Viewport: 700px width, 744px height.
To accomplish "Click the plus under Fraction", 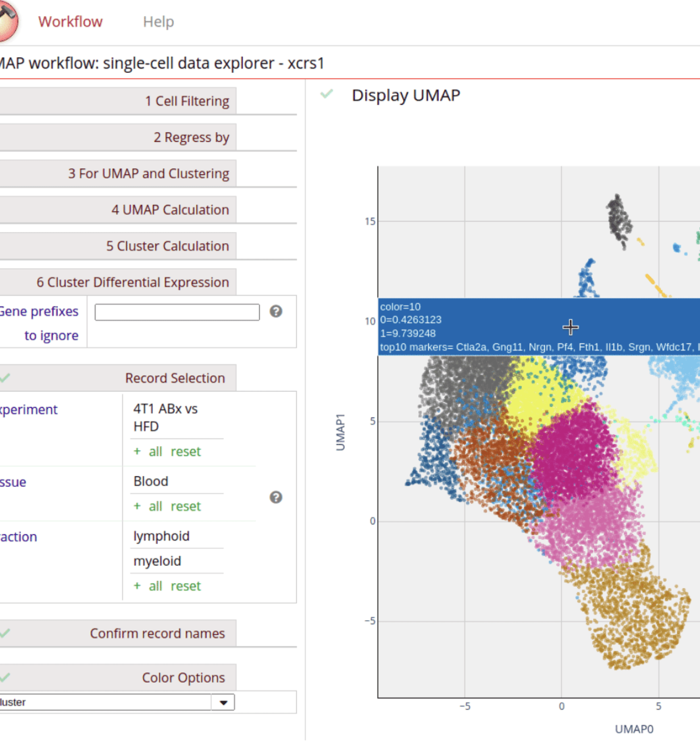I will [x=137, y=585].
